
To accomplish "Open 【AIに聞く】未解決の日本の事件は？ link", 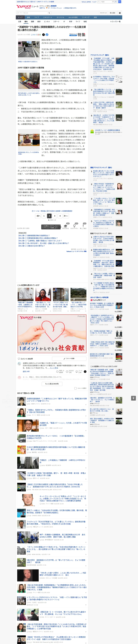I will point(32,246).
